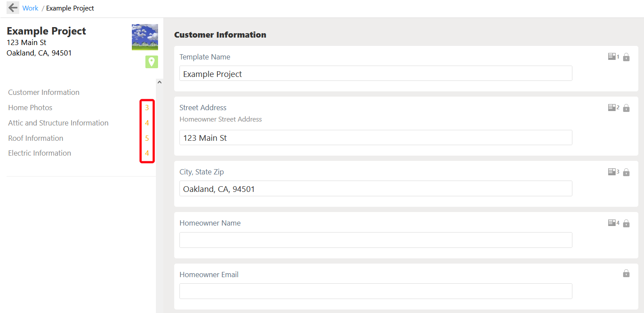Screen dimensions: 644x313
Task: Click the form order icon numbered 3
Action: (x=612, y=172)
